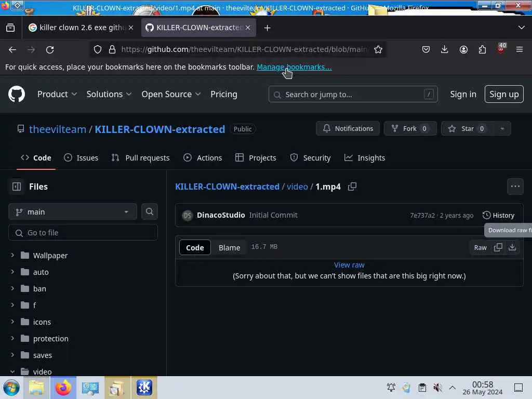The height and width of the screenshot is (399, 532).
Task: Expand the protection folder
Action: coord(12,338)
